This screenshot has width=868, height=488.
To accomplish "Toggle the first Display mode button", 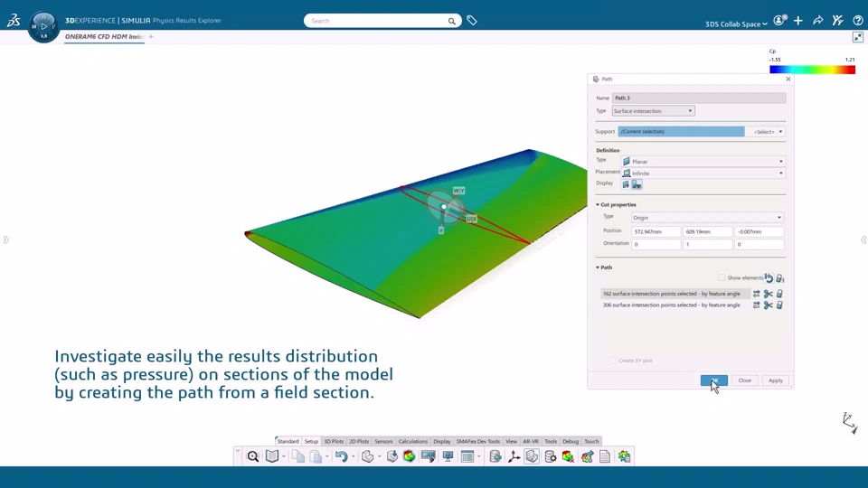I will tap(626, 184).
